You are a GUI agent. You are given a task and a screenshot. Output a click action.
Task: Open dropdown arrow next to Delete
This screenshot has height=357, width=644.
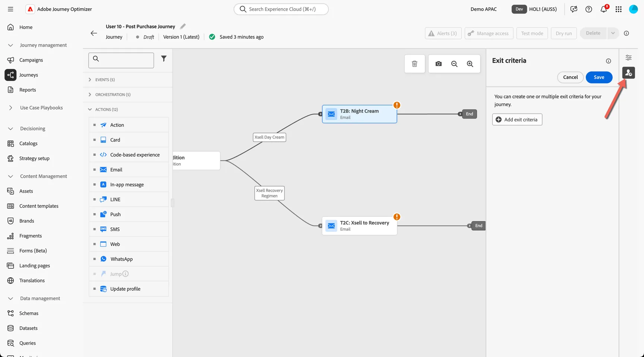point(613,33)
